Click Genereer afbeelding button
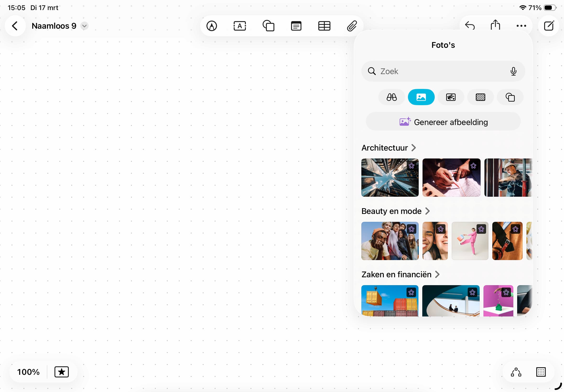This screenshot has width=564, height=392. click(x=443, y=122)
